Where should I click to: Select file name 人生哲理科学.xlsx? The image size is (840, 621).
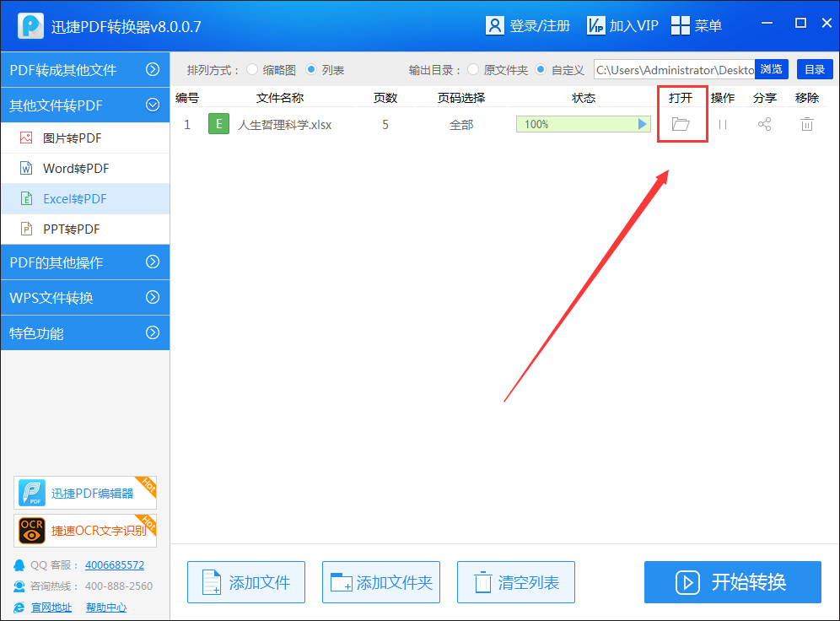(x=284, y=125)
